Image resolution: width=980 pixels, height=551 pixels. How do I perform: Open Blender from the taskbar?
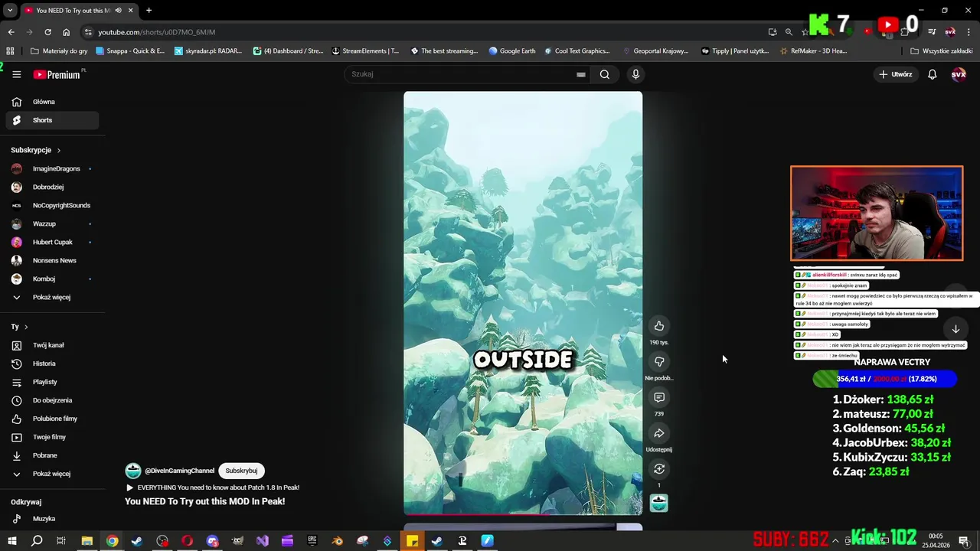(x=337, y=541)
